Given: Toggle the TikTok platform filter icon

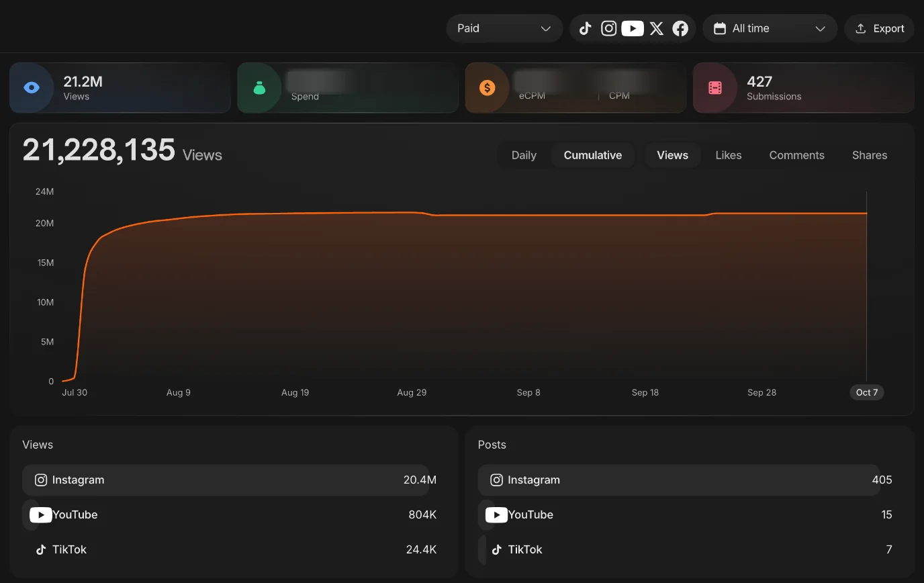Looking at the screenshot, I should click(586, 28).
